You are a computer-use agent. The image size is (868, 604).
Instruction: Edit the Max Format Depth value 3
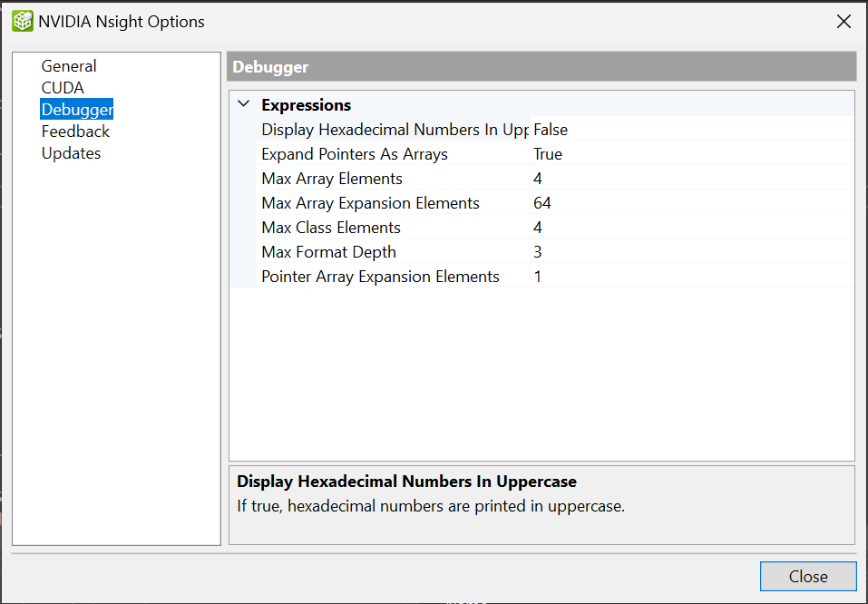coord(689,252)
